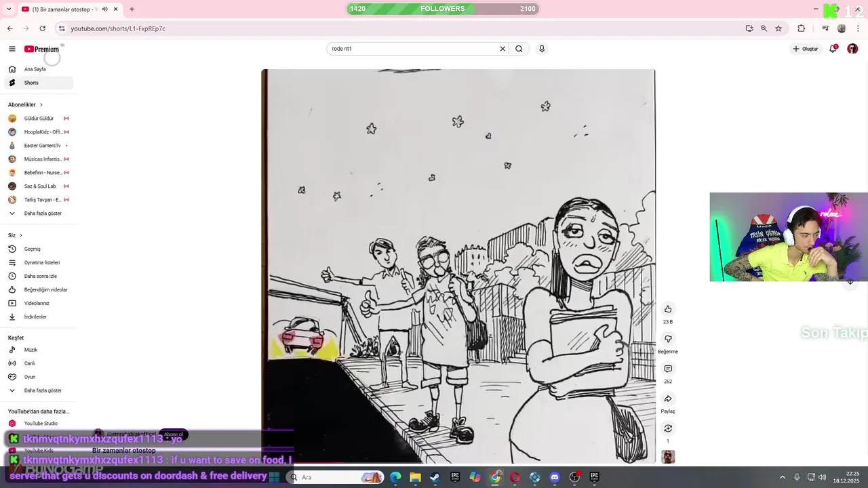Open Chrome three-dot menu

click(x=857, y=28)
